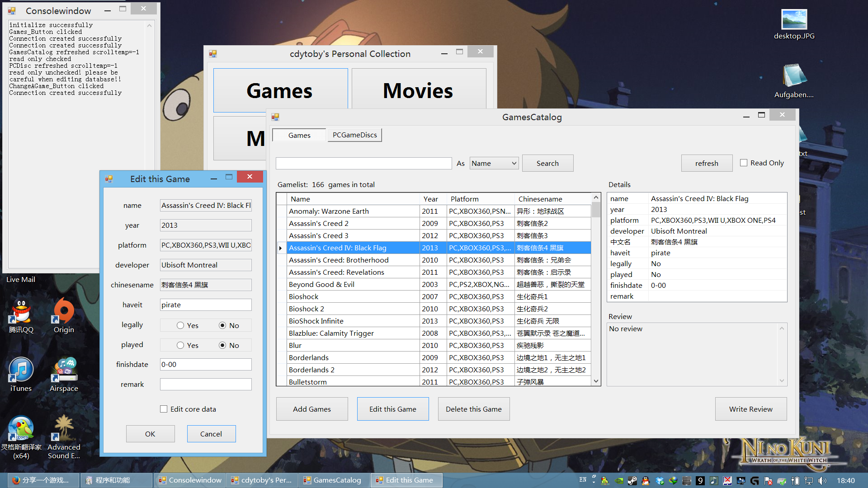868x488 pixels.
Task: Open Action Center flag tray icon
Action: [768, 481]
